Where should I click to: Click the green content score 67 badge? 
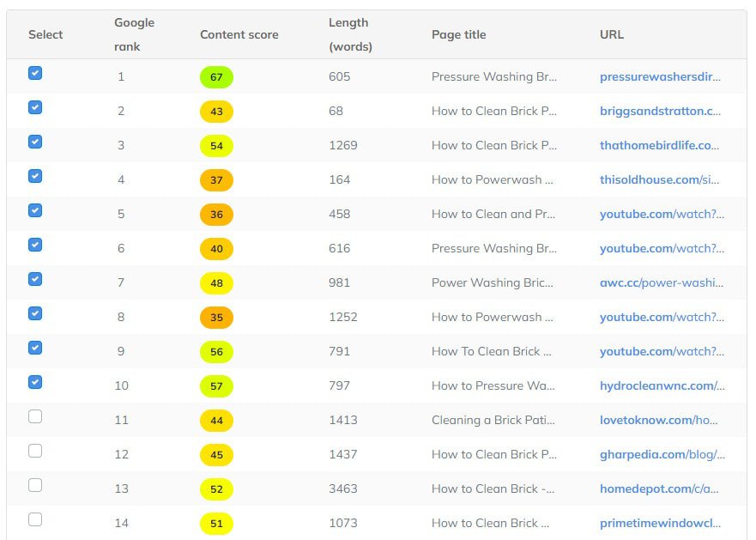pos(216,77)
